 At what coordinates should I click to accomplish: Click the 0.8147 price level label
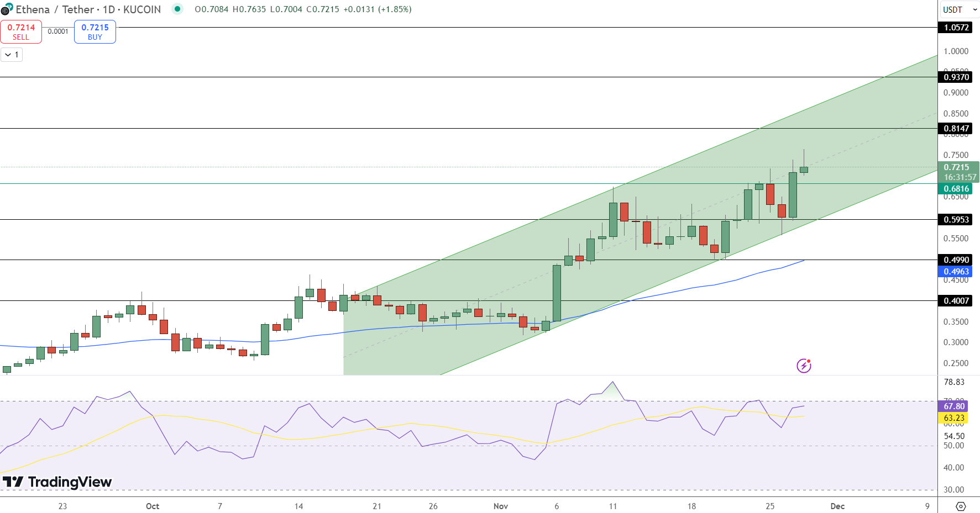(956, 129)
